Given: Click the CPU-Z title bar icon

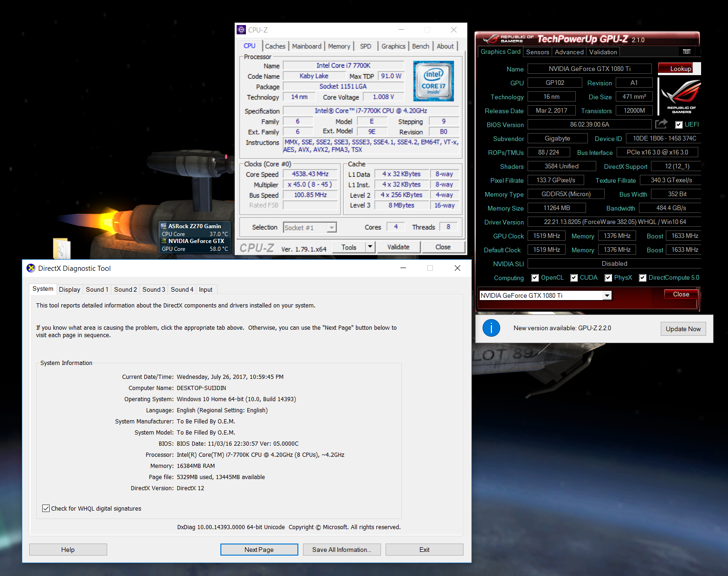Looking at the screenshot, I should click(x=241, y=30).
